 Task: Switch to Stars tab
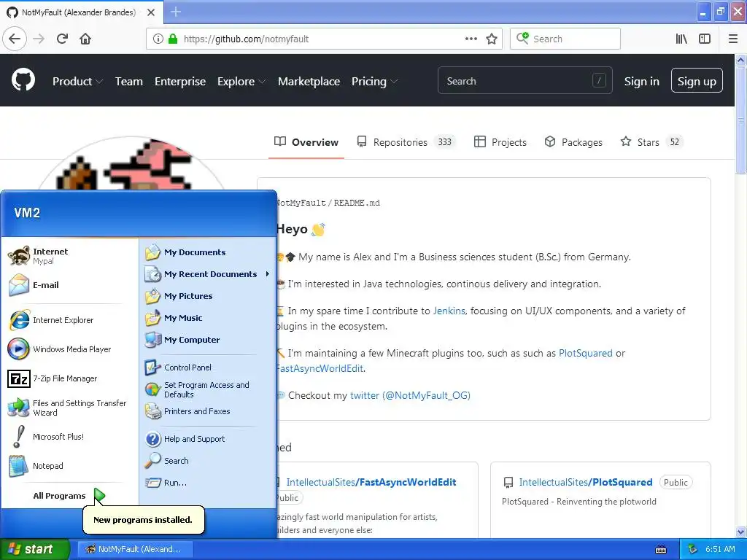point(651,142)
